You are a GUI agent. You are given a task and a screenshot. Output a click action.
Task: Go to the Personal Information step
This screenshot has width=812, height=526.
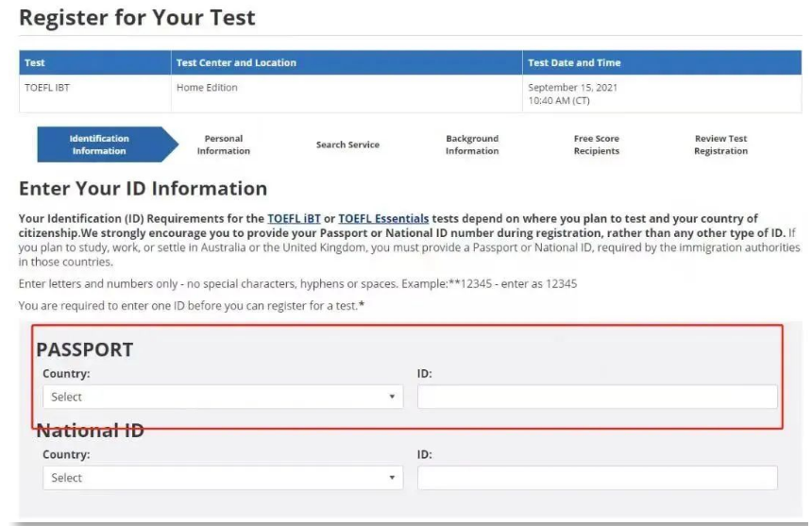(223, 144)
